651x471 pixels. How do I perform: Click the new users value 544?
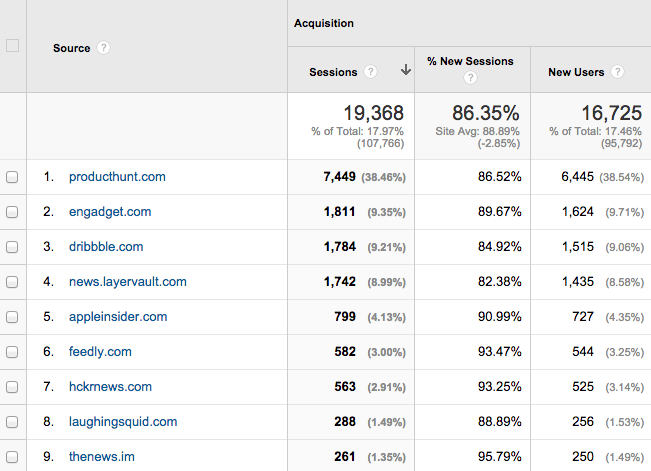coord(583,351)
